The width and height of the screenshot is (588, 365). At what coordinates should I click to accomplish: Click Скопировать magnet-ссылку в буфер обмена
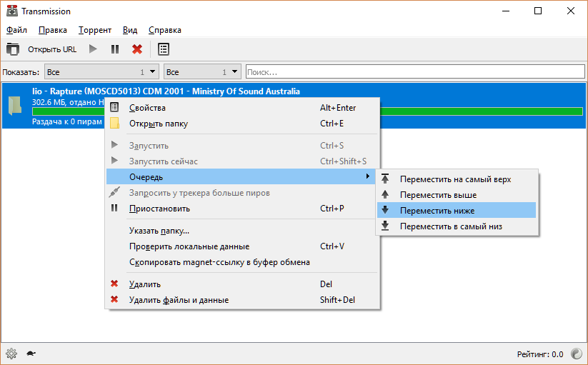[242, 262]
